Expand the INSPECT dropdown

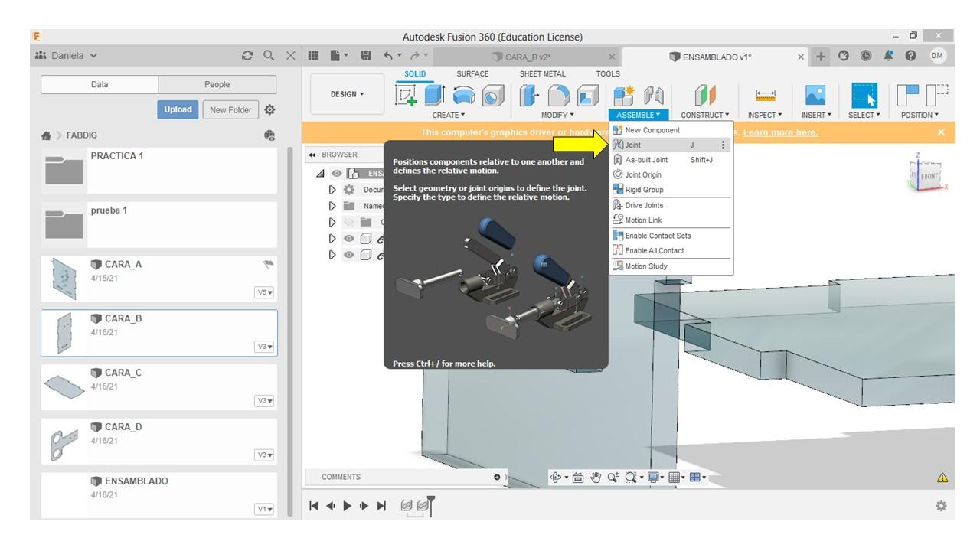pos(765,116)
